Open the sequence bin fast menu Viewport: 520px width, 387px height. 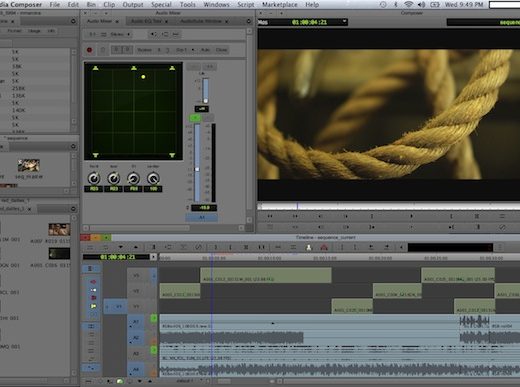(73, 146)
